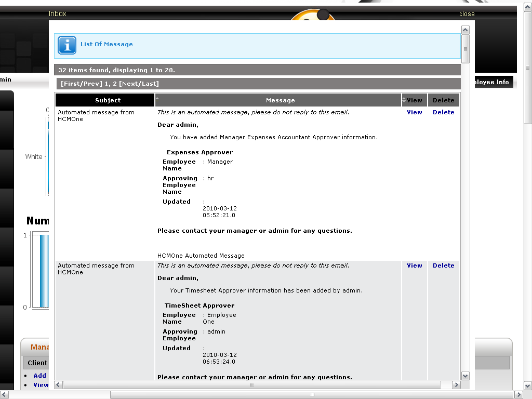
Task: View the Expenses Approver message
Action: tap(415, 112)
